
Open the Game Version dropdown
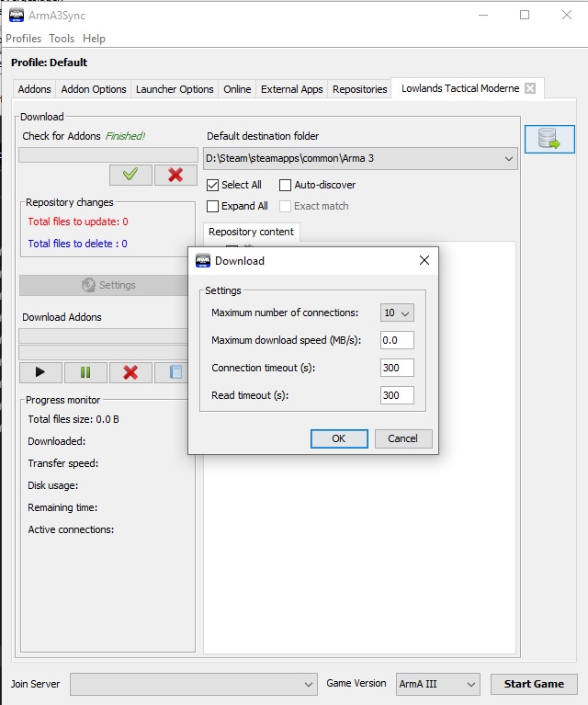[x=437, y=685]
